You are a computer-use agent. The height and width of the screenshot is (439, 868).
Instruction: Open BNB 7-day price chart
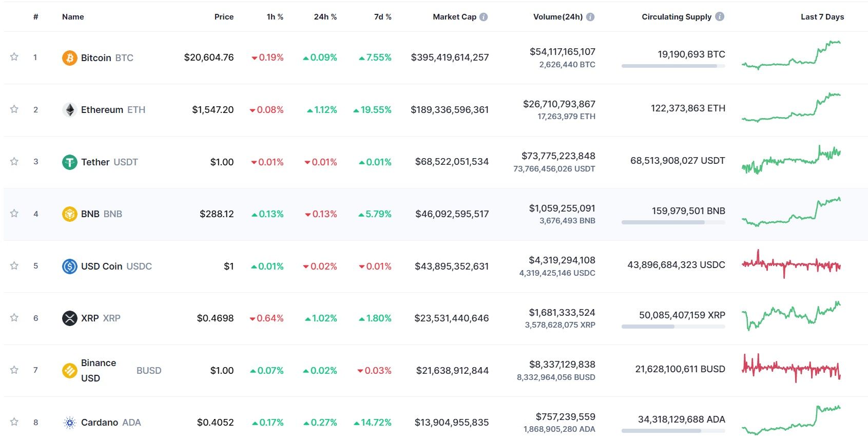tap(791, 212)
